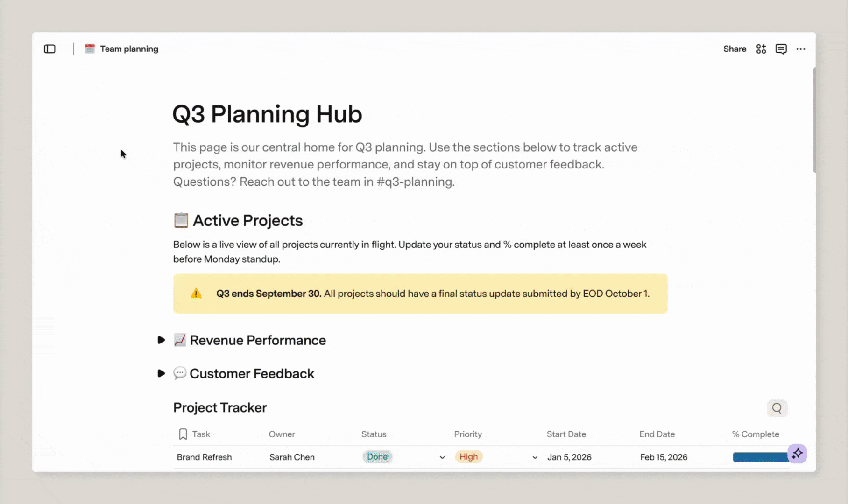The width and height of the screenshot is (848, 504).
Task: Expand the Customer Feedback toggle
Action: [x=161, y=373]
